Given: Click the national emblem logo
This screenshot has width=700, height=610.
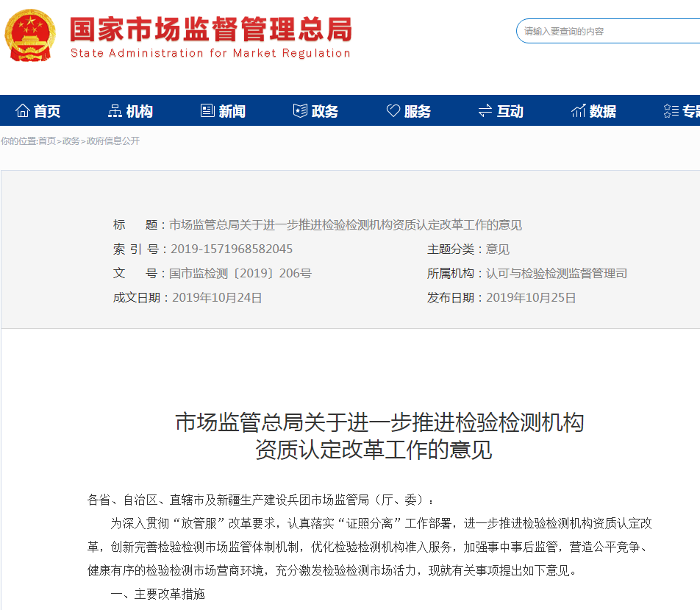Looking at the screenshot, I should coord(29,35).
